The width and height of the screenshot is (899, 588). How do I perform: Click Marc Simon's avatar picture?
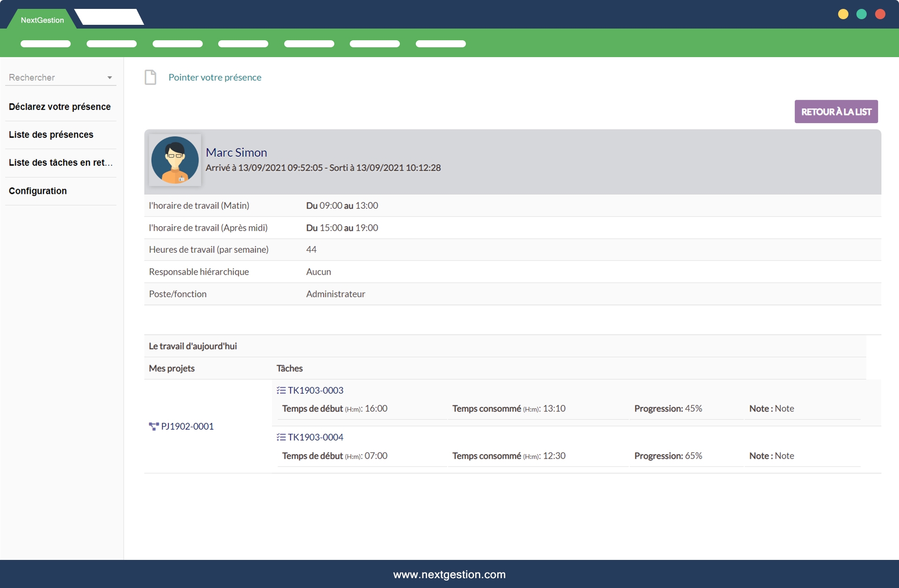tap(175, 160)
